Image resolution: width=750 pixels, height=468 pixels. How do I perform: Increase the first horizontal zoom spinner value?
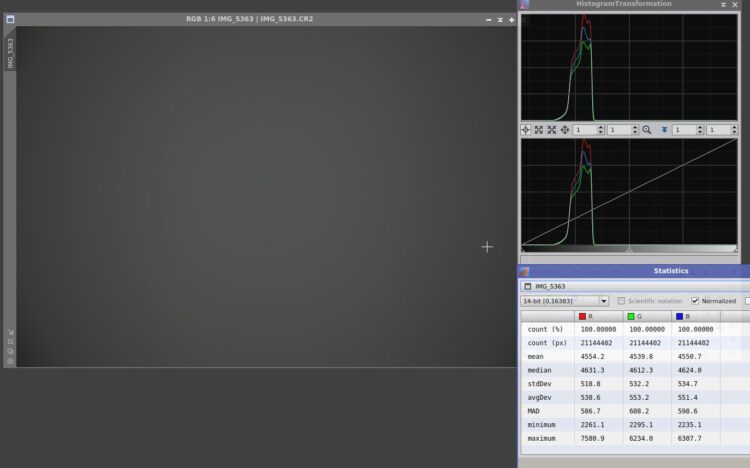pos(601,127)
